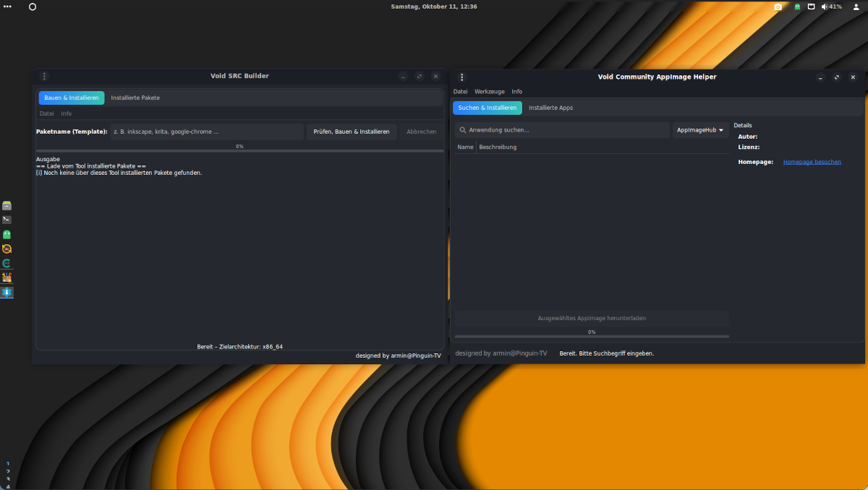868x490 pixels.
Task: Click the camera screenshot icon in top bar
Action: pos(778,7)
